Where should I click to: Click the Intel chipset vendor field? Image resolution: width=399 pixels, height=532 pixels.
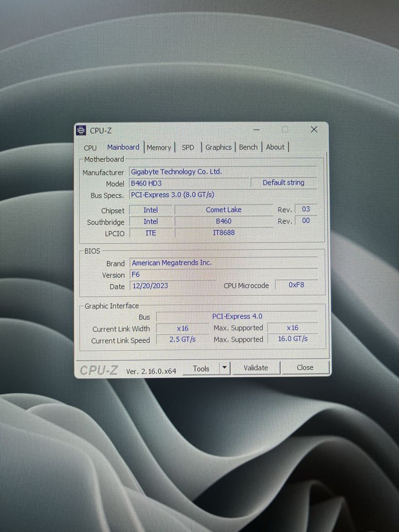(151, 210)
